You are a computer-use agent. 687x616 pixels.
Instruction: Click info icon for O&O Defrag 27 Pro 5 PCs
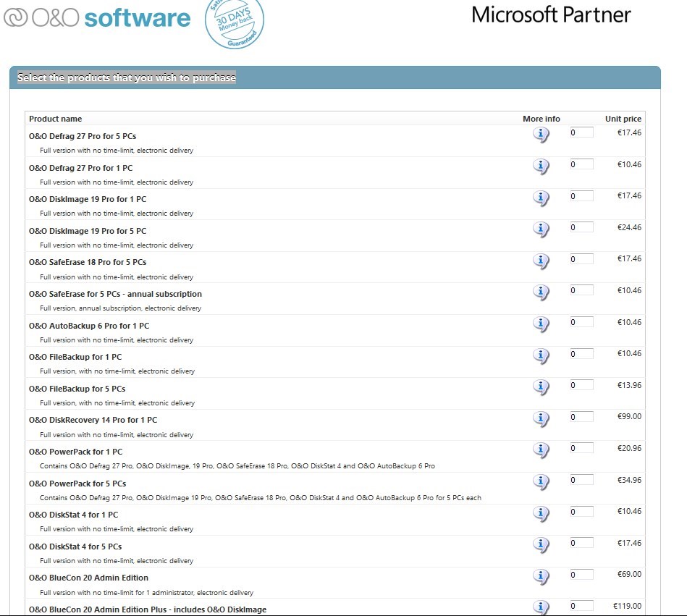(541, 135)
